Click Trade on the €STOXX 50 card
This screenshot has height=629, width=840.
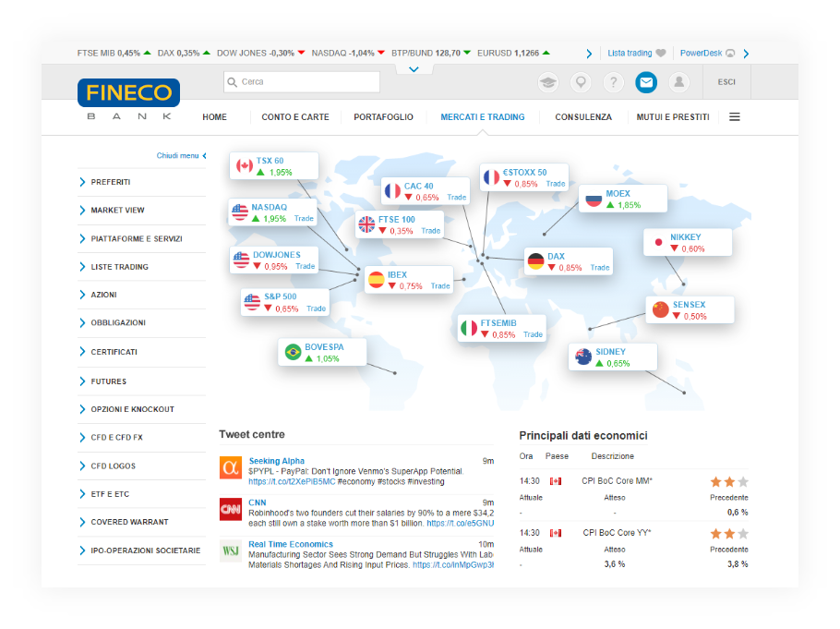pos(556,184)
